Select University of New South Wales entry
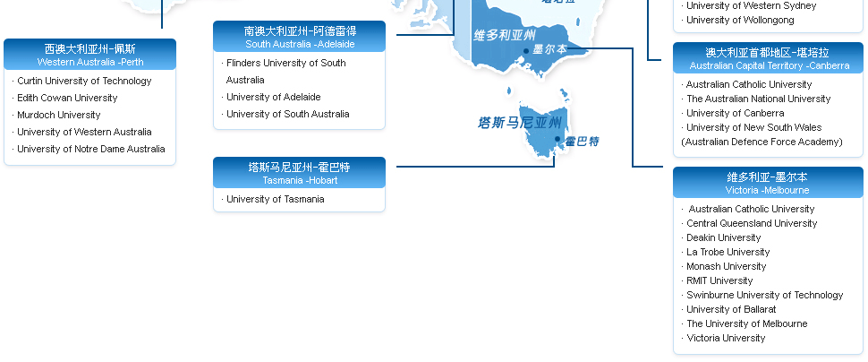The height and width of the screenshot is (362, 868). coord(754,127)
